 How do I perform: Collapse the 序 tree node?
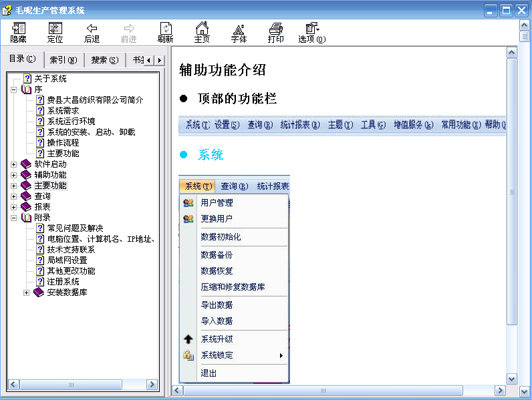pyautogui.click(x=13, y=90)
